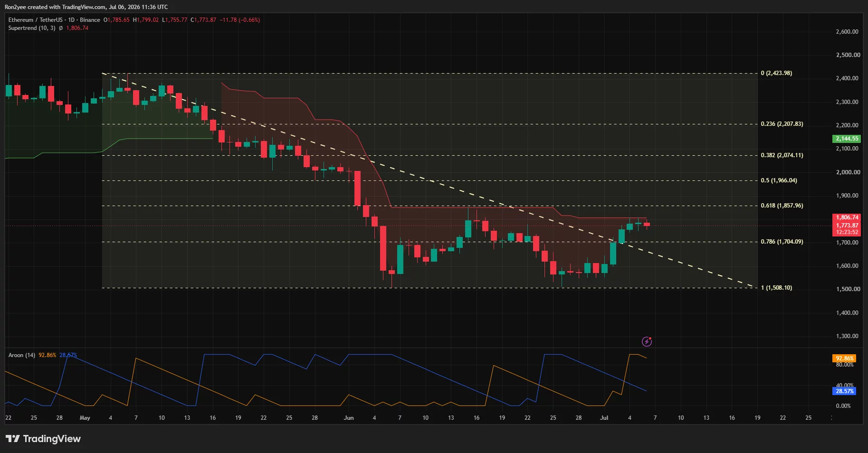The width and height of the screenshot is (868, 453).
Task: Click the countdown timer 12:23:52 label
Action: point(847,232)
